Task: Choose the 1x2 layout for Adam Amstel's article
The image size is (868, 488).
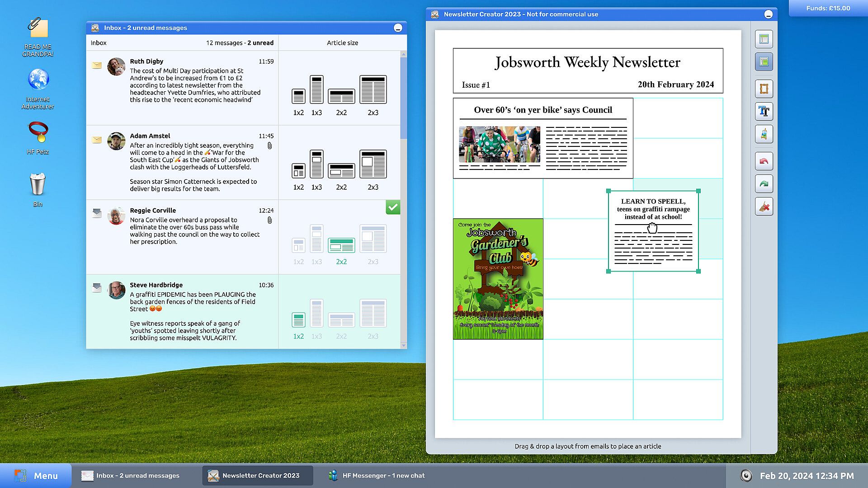Action: [x=298, y=171]
